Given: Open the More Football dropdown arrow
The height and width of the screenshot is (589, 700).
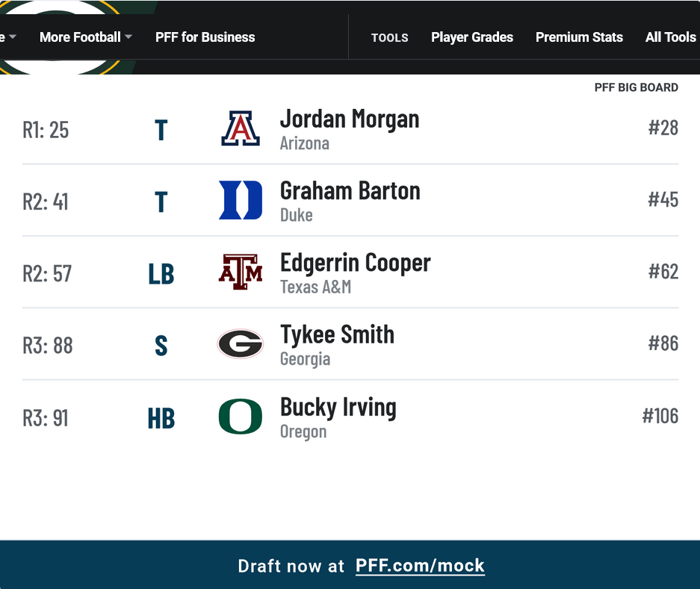Looking at the screenshot, I should [x=128, y=37].
